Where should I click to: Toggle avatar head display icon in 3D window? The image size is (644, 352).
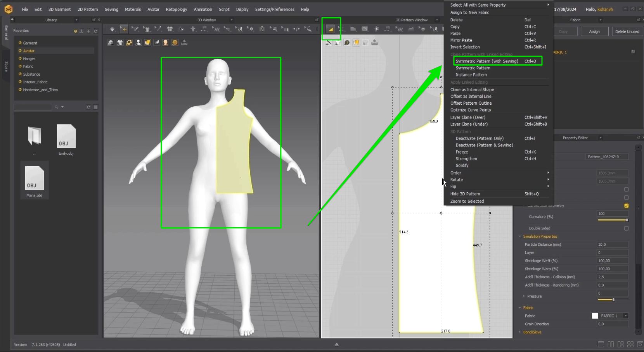coord(166,43)
